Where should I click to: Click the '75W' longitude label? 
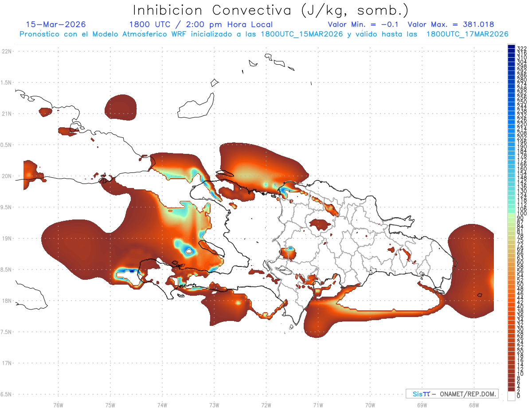(x=110, y=405)
